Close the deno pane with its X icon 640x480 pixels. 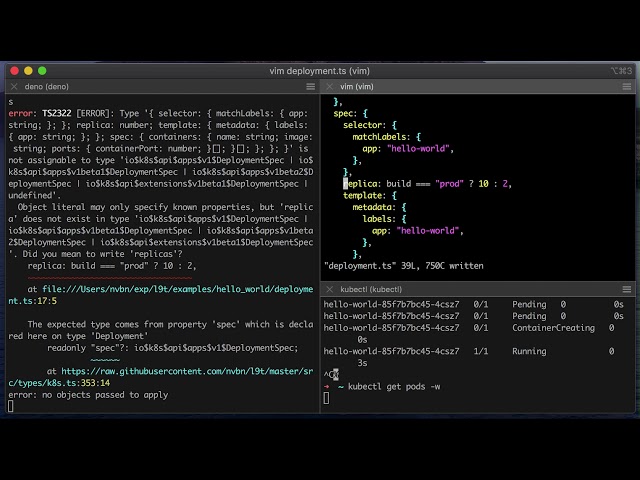click(14, 87)
